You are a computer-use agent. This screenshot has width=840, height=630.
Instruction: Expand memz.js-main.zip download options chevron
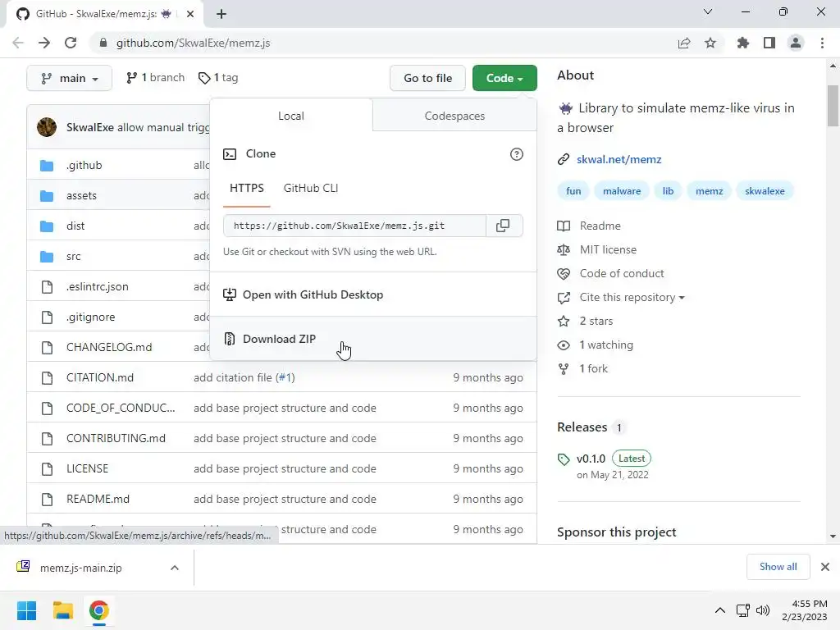[x=175, y=568]
